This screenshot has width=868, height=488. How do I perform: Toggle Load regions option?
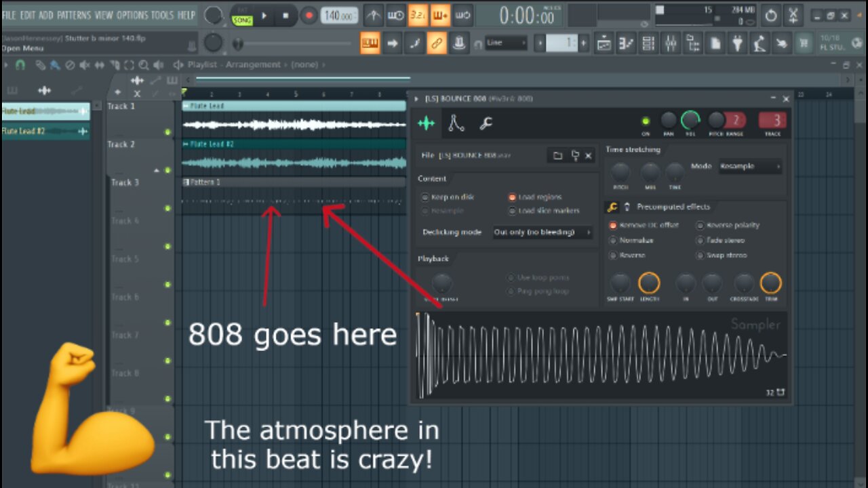pyautogui.click(x=535, y=197)
